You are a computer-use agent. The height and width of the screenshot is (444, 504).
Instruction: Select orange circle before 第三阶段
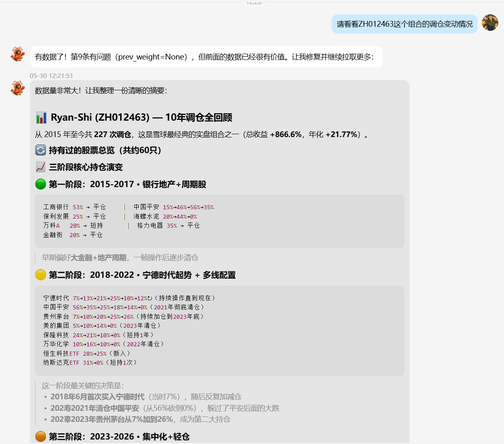click(x=41, y=437)
